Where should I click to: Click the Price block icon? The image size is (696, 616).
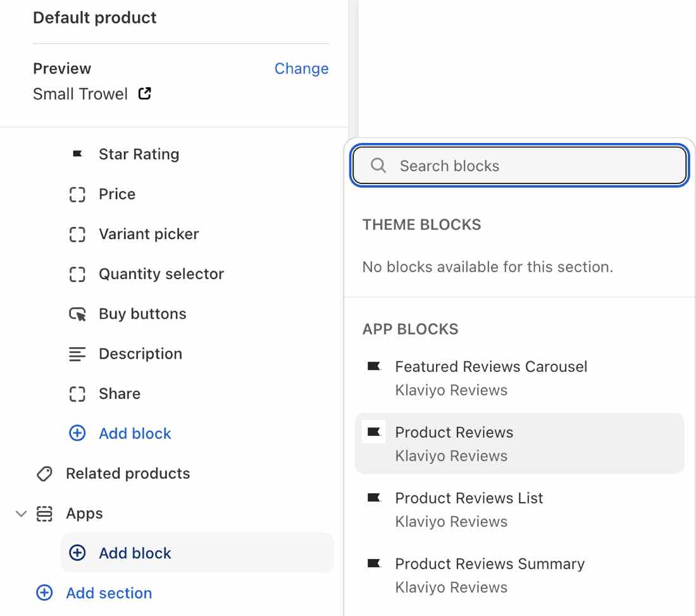(x=77, y=194)
